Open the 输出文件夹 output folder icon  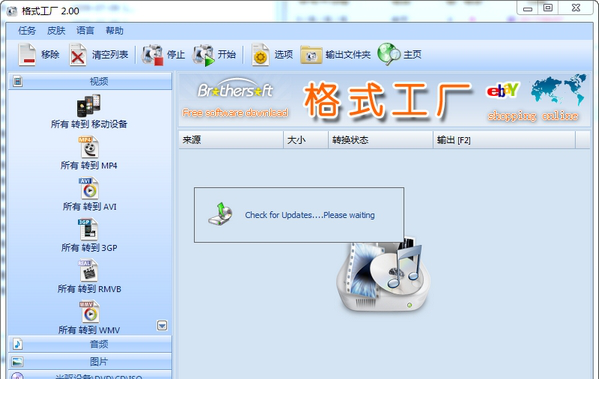coord(311,55)
